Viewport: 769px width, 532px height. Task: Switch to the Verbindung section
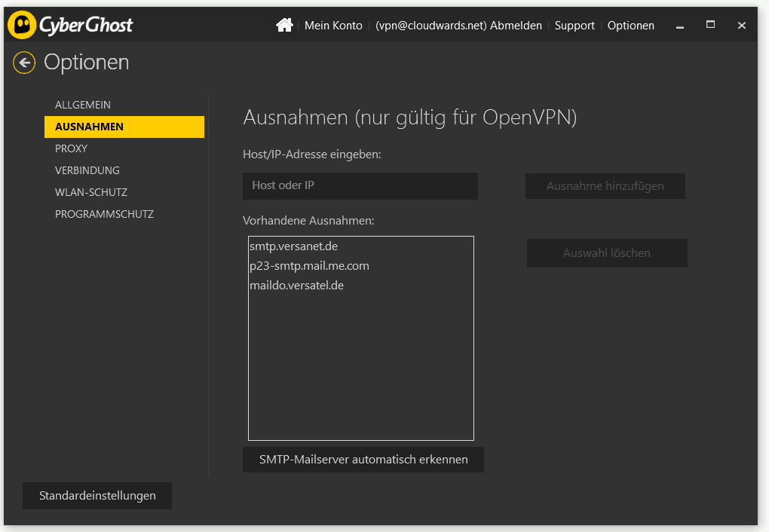[x=124, y=170]
